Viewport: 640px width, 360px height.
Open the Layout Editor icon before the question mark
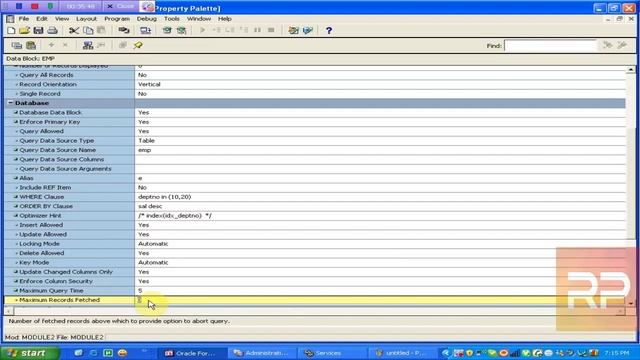293,31
